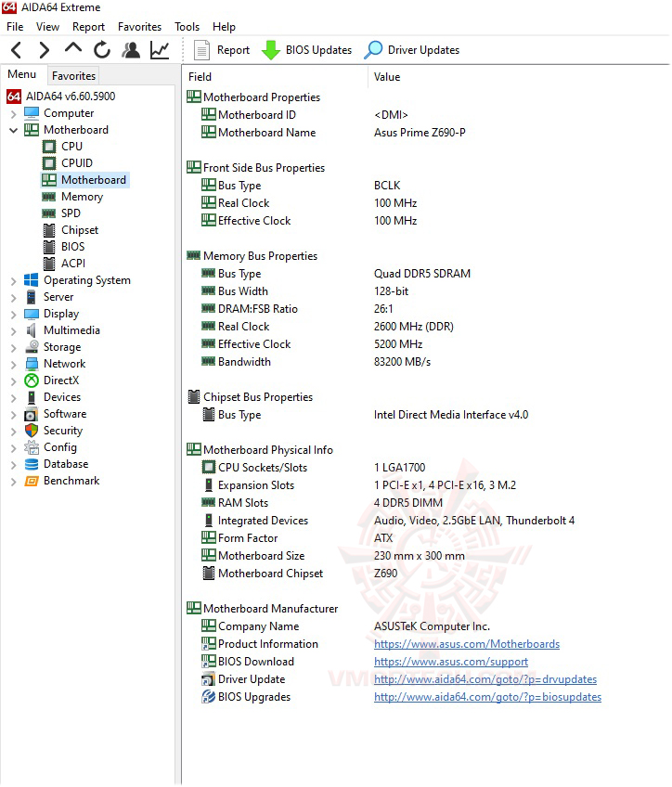This screenshot has width=672, height=787.
Task: Expand the Benchmark tree node
Action: pos(14,482)
